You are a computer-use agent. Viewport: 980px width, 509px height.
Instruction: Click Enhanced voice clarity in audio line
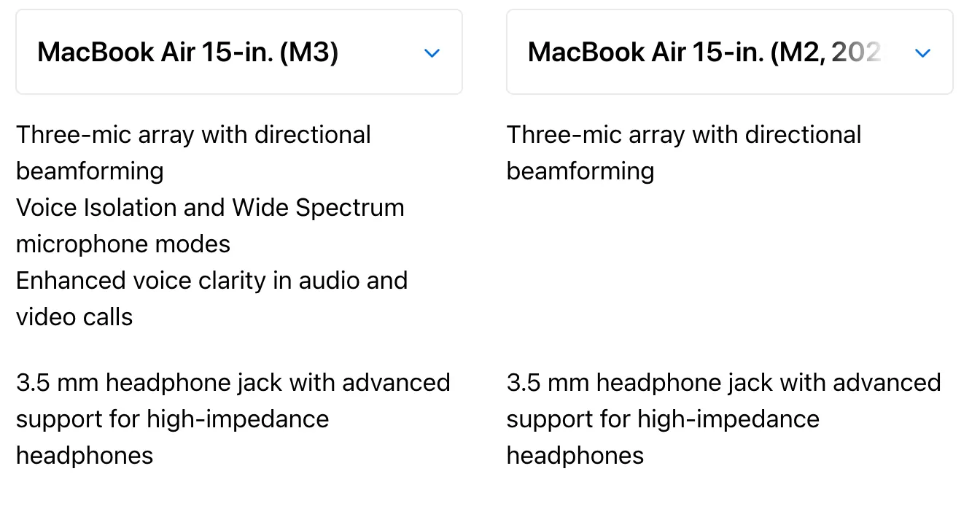(x=211, y=281)
